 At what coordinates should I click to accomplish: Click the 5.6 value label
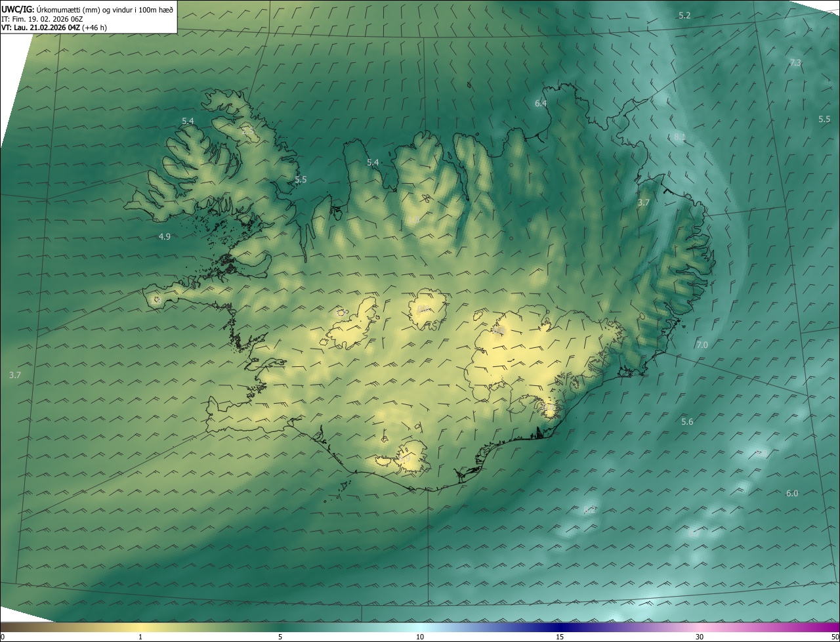687,422
